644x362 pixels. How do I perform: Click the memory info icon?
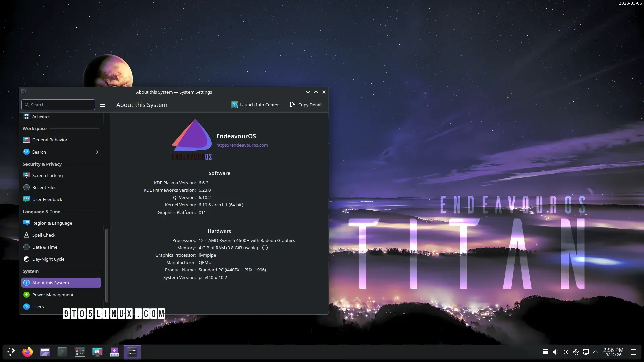pos(265,248)
